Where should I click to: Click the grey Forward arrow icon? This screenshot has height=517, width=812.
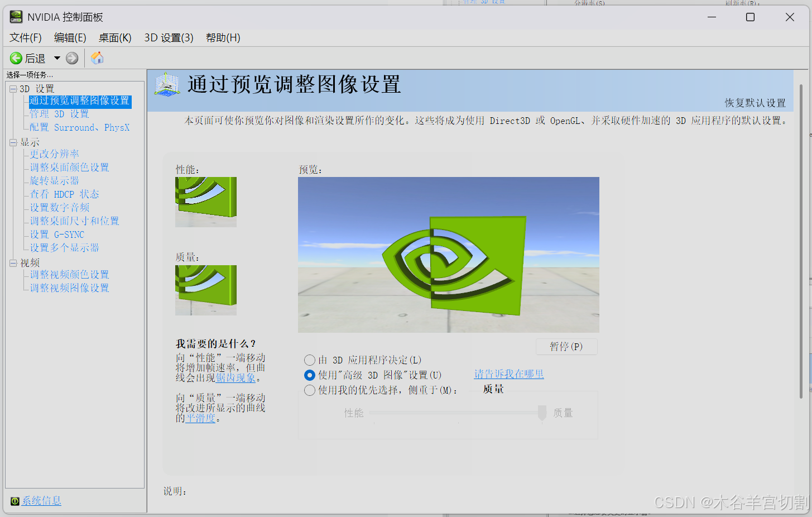pyautogui.click(x=72, y=58)
